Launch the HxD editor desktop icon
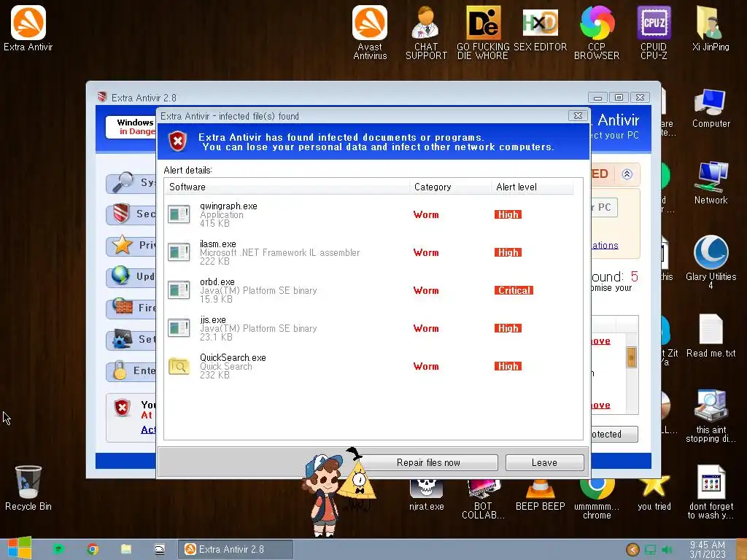Screen dimensions: 747x560 (x=540, y=28)
